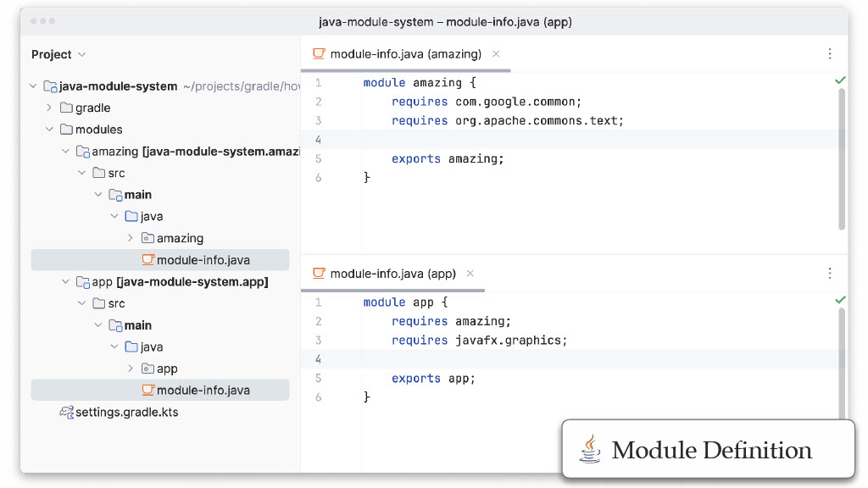
Task: Click the app package icon
Action: click(147, 369)
